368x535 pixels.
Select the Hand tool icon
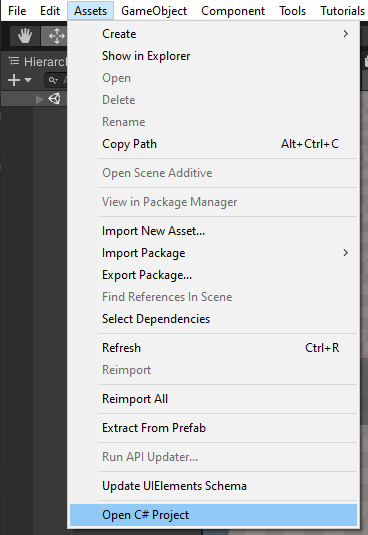[x=25, y=35]
